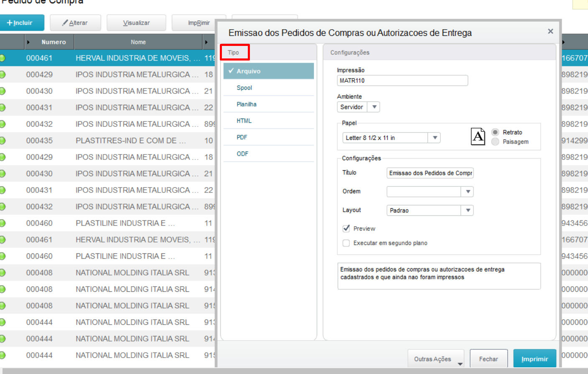Click the page orientation preview icon

click(478, 136)
